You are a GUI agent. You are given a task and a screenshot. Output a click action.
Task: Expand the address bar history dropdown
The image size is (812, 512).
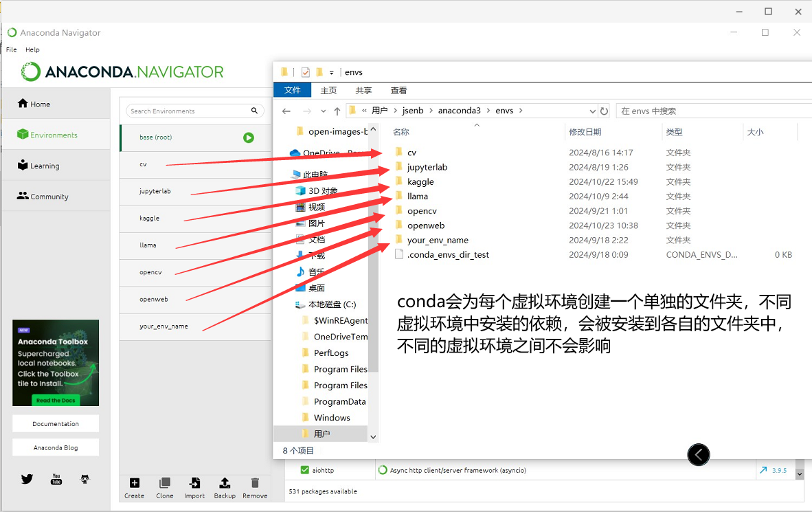point(593,111)
